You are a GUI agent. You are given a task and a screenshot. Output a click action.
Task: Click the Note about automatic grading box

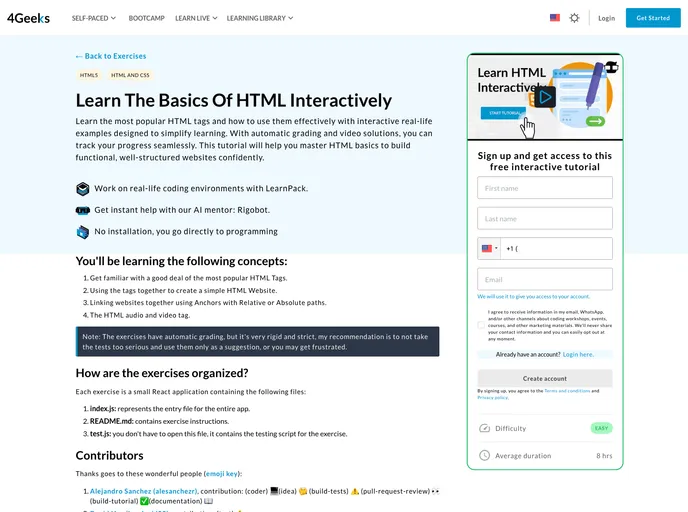coord(258,341)
